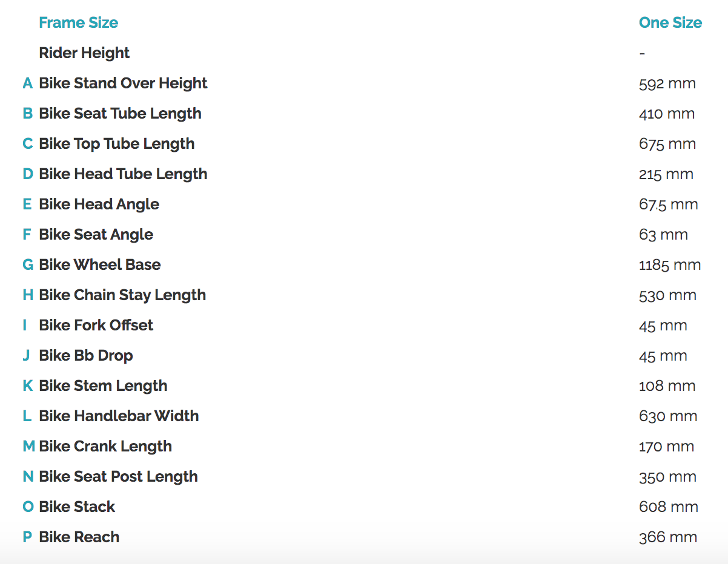Viewport: 728px width, 564px height.
Task: Select the "Bike Head Angle" label
Action: (99, 205)
